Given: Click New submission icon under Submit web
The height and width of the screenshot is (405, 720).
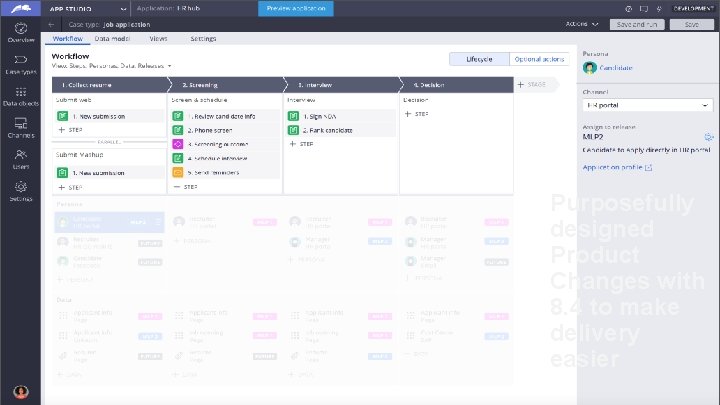Looking at the screenshot, I should tap(62, 116).
